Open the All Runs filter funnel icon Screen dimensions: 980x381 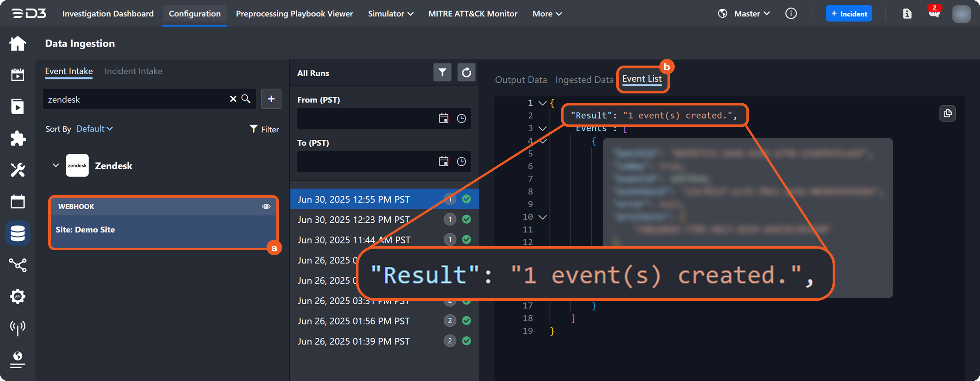point(442,72)
